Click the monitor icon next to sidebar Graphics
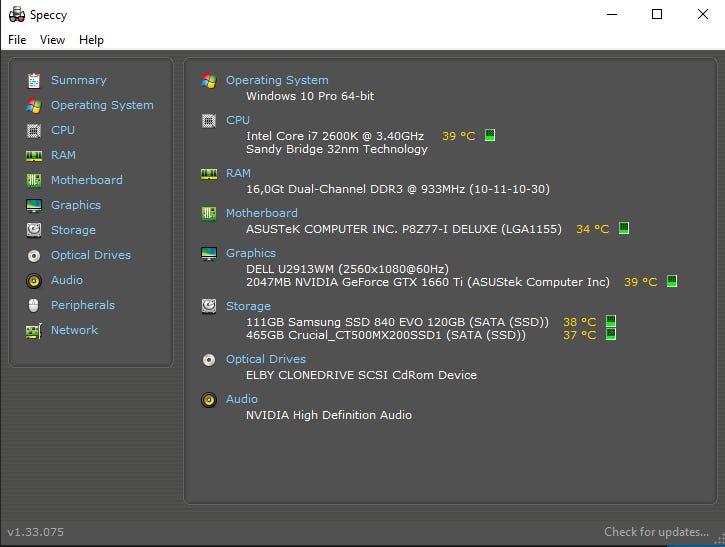 [x=34, y=205]
